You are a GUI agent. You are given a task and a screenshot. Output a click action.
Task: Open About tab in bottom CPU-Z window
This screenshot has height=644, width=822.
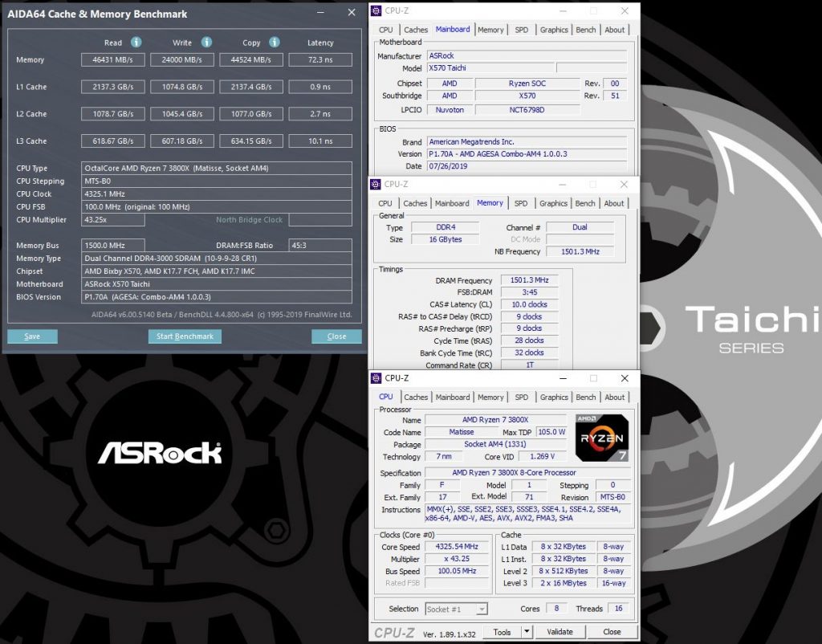[614, 397]
